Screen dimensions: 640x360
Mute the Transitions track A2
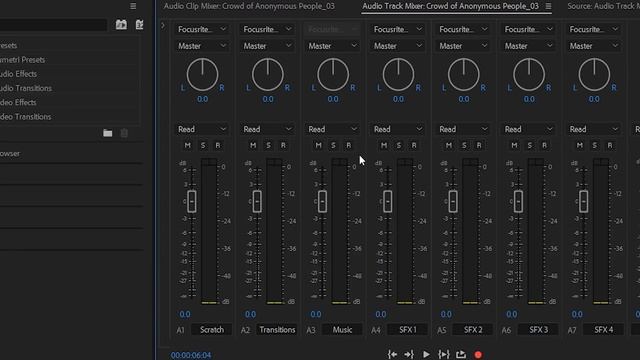click(x=253, y=145)
